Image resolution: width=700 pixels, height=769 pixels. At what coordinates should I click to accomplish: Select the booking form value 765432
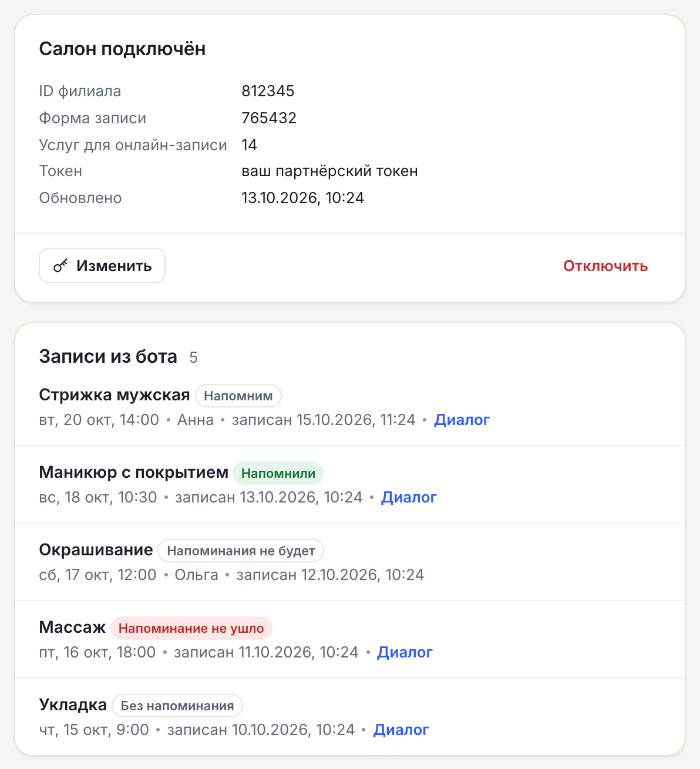(x=269, y=118)
